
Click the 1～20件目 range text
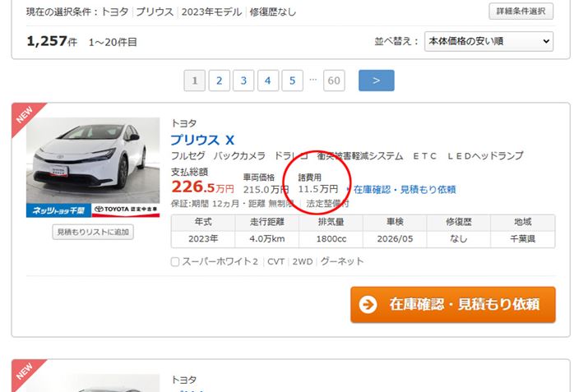coord(113,42)
